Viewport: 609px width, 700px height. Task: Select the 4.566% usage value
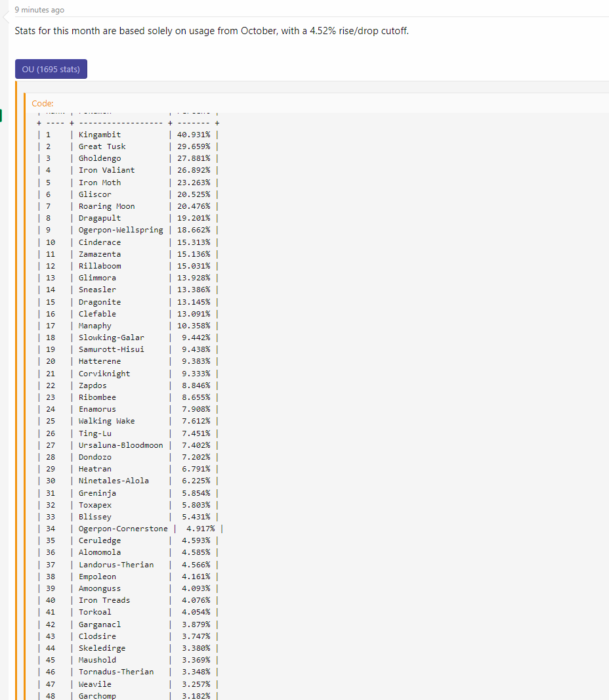(196, 565)
